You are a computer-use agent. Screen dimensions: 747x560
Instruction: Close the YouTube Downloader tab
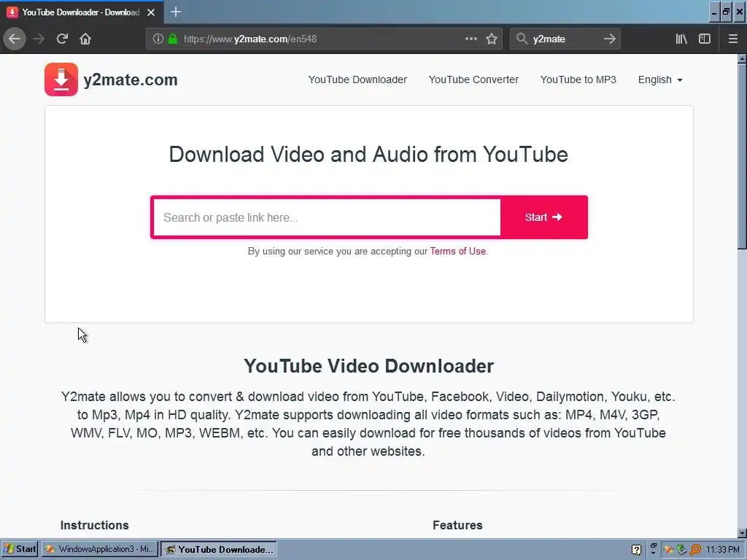coord(151,12)
